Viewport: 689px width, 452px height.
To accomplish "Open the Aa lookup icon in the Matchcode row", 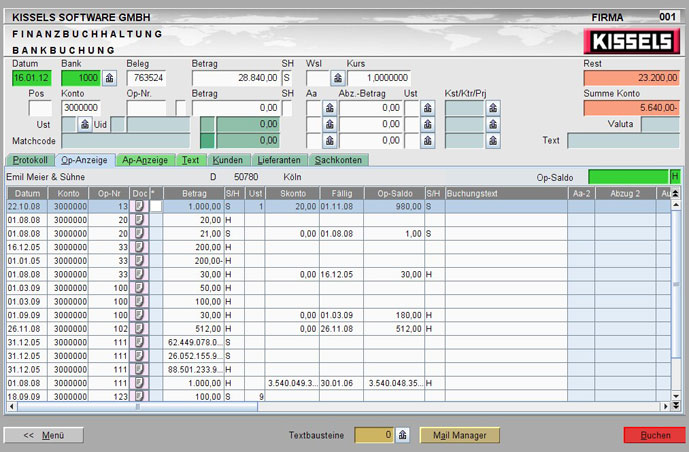I will coord(330,141).
